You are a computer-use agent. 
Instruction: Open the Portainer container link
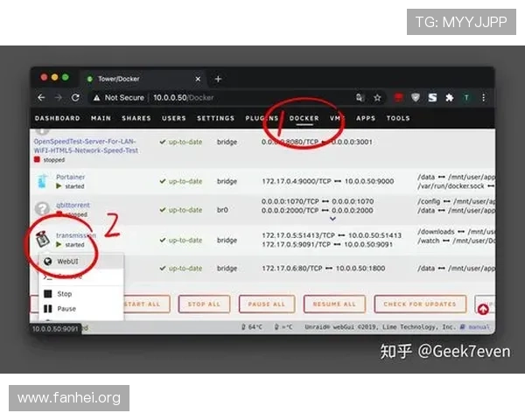coord(70,177)
